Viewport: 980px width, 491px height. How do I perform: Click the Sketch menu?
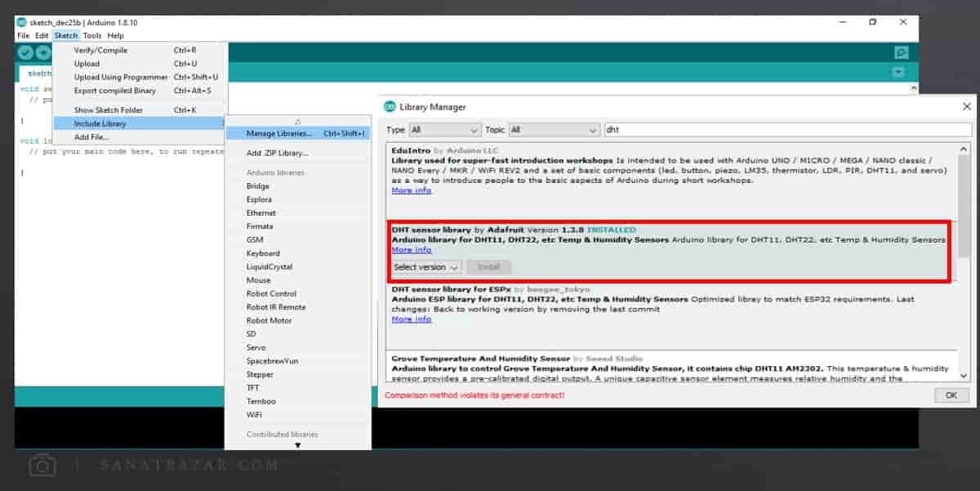click(66, 36)
